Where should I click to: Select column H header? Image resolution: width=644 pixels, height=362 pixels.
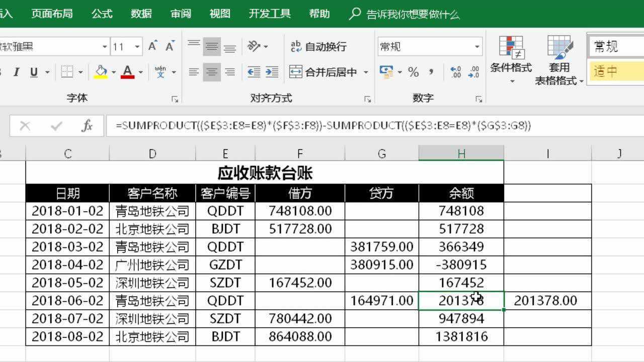461,153
